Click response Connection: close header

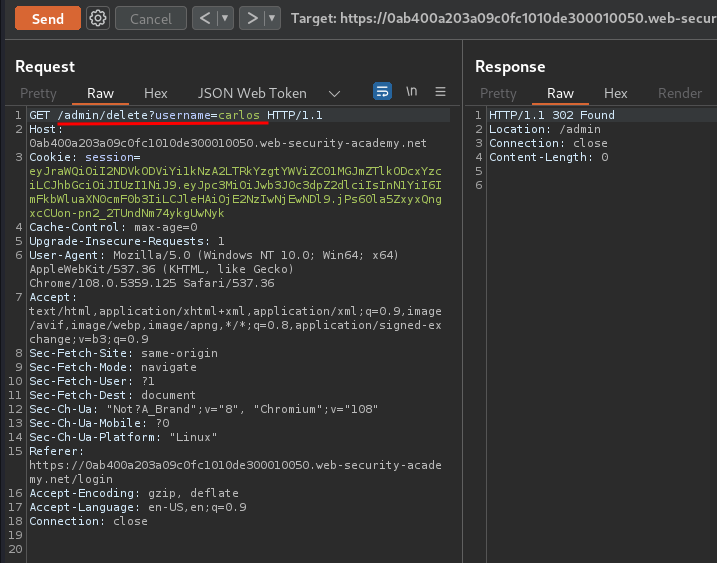coord(548,143)
